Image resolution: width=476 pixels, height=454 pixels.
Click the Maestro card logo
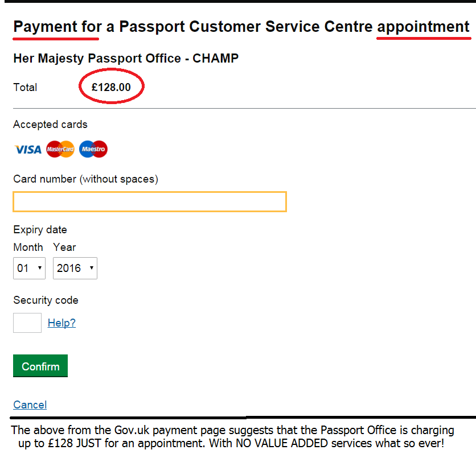(93, 150)
